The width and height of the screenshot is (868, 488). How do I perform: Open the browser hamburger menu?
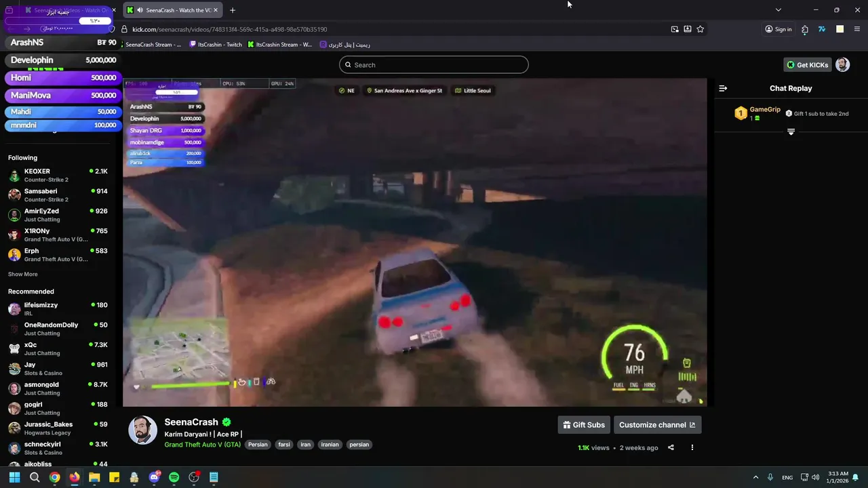point(857,29)
